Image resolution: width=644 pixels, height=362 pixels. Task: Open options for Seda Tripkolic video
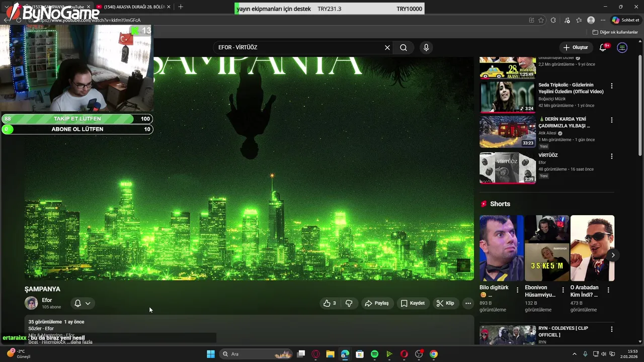click(x=612, y=86)
